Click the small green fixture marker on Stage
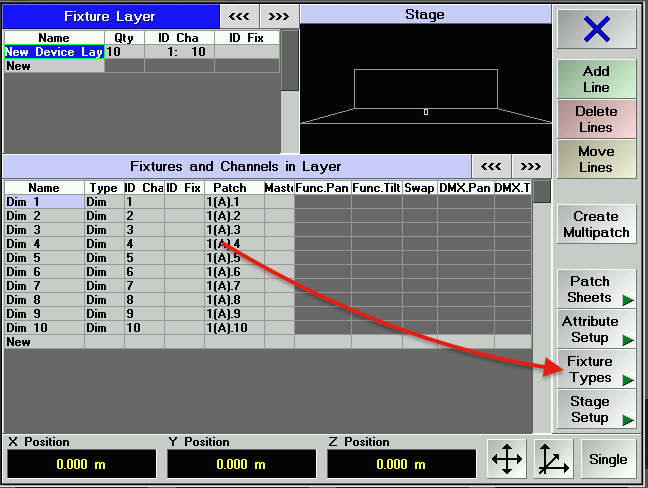Screen dimensions: 648x488 (x=426, y=111)
